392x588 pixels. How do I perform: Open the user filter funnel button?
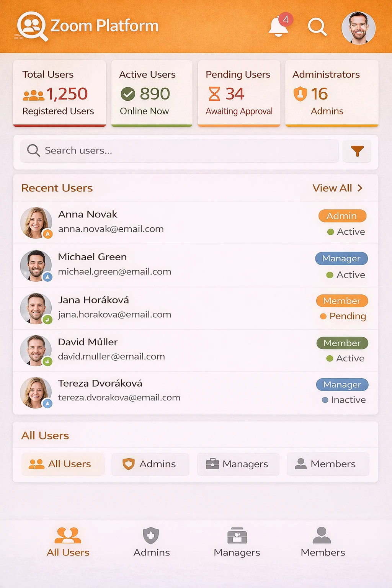[357, 151]
